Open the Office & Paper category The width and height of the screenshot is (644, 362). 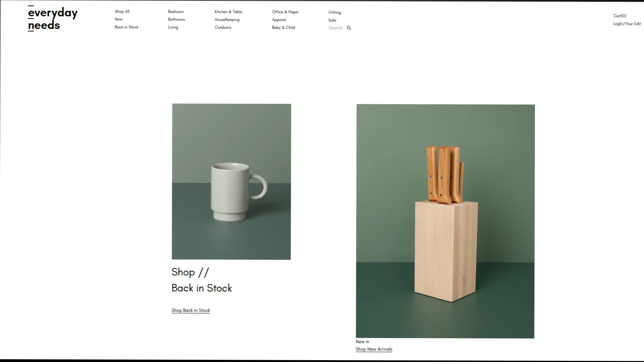pyautogui.click(x=285, y=12)
